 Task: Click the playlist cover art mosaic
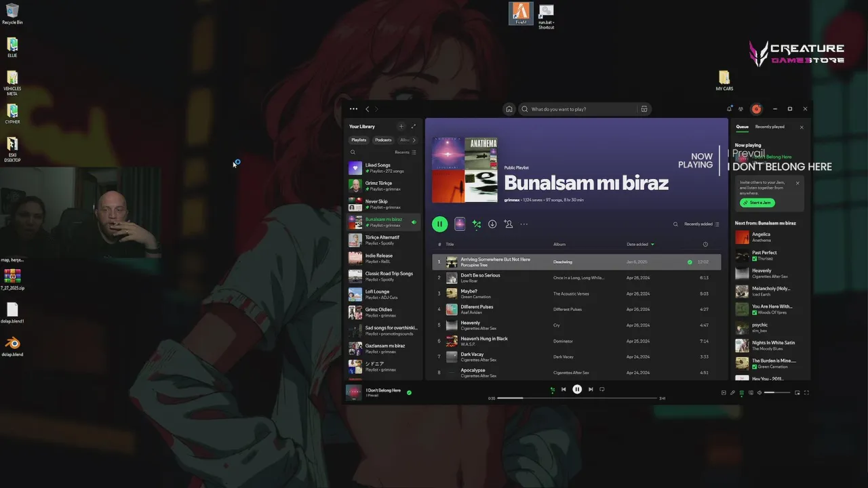point(465,170)
